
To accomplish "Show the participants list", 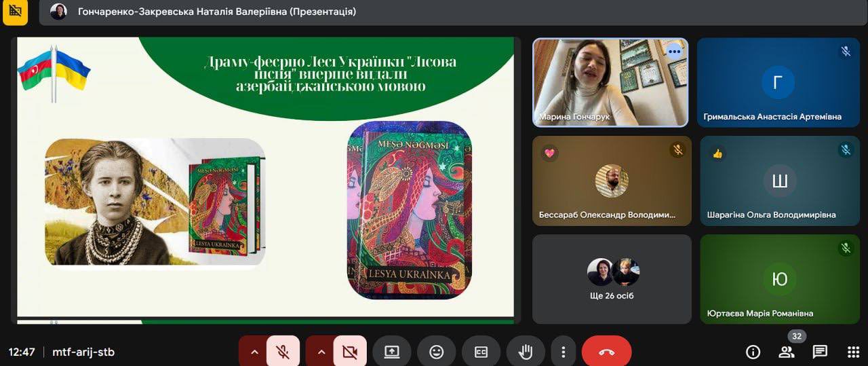I will (787, 352).
